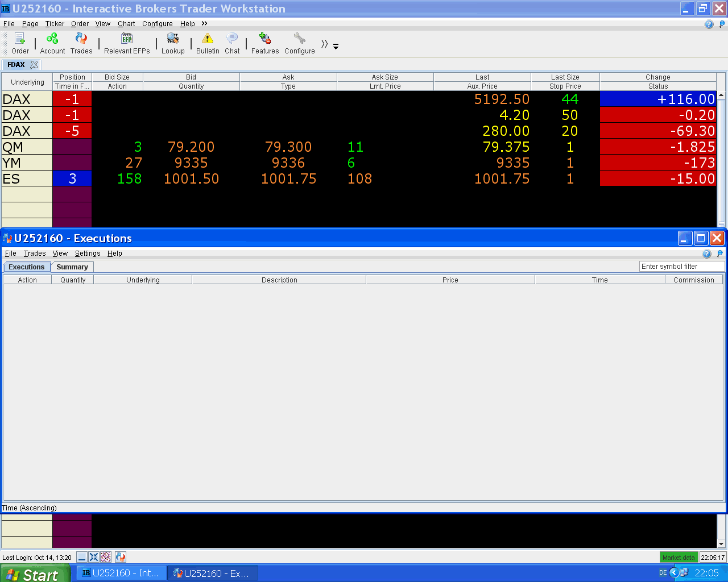Click the QM underlying row
This screenshot has width=728, height=582.
pos(27,147)
